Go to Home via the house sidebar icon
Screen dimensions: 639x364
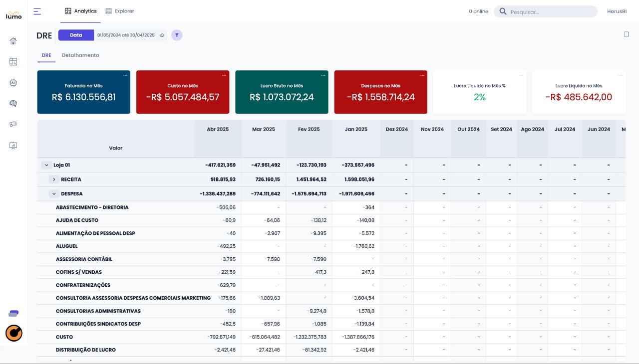(13, 41)
